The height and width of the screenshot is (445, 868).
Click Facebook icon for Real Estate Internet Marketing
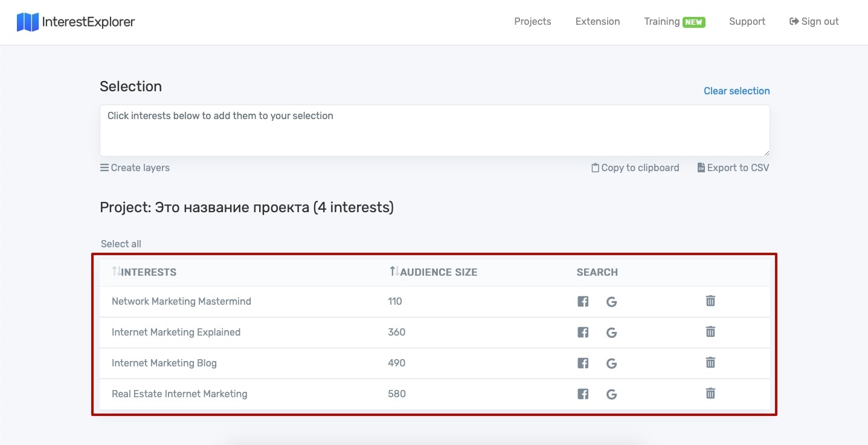click(x=583, y=394)
